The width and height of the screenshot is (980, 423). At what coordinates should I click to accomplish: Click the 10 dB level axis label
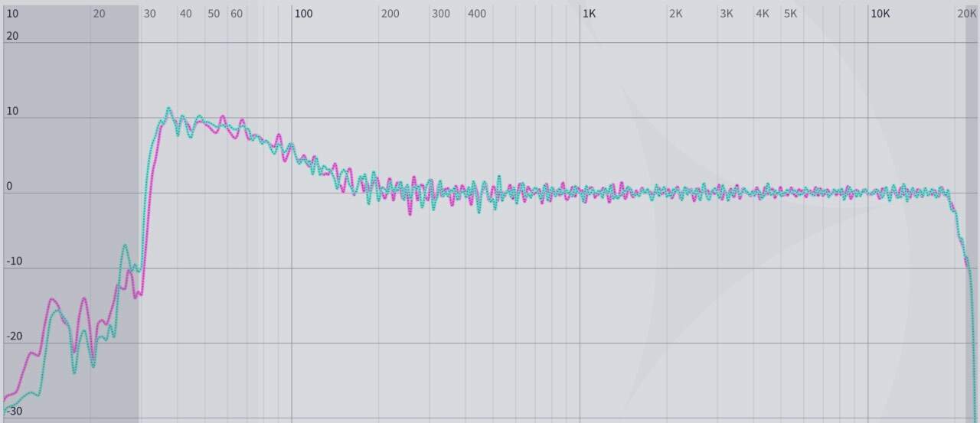coord(12,112)
